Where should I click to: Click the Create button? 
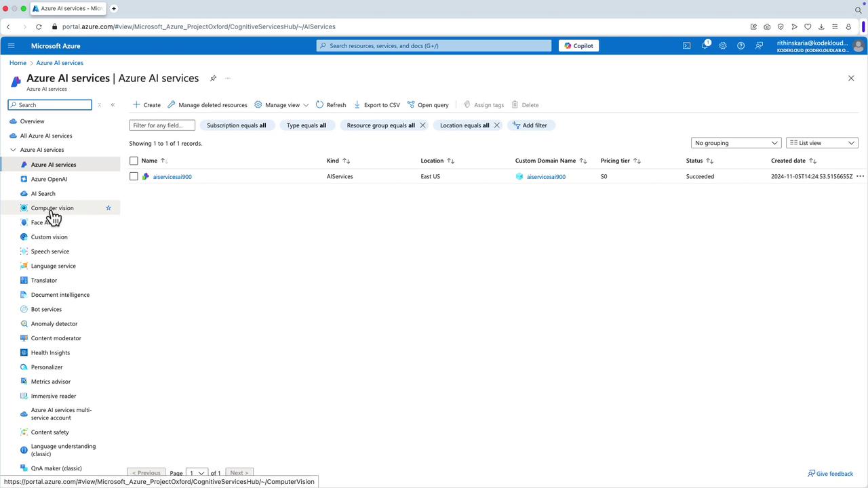[146, 105]
